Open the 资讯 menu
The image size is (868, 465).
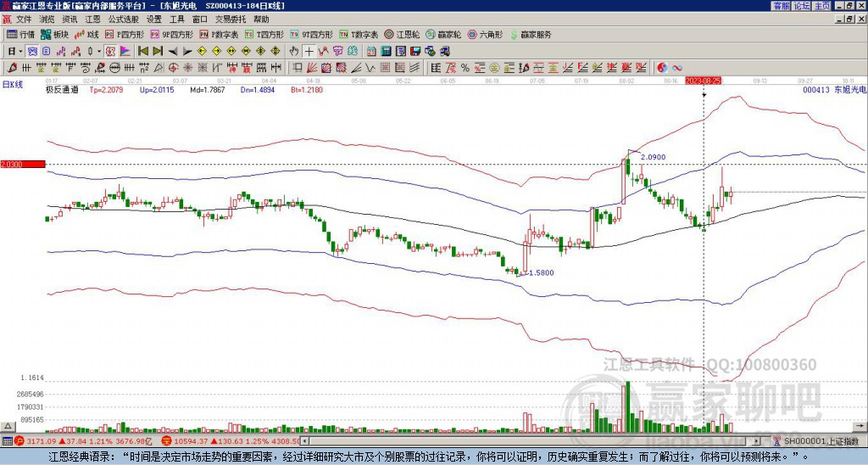point(70,20)
